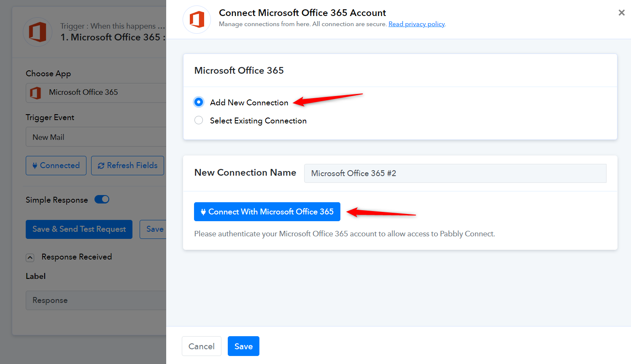631x364 pixels.
Task: Click the outlined Save button beside test request
Action: 154,229
